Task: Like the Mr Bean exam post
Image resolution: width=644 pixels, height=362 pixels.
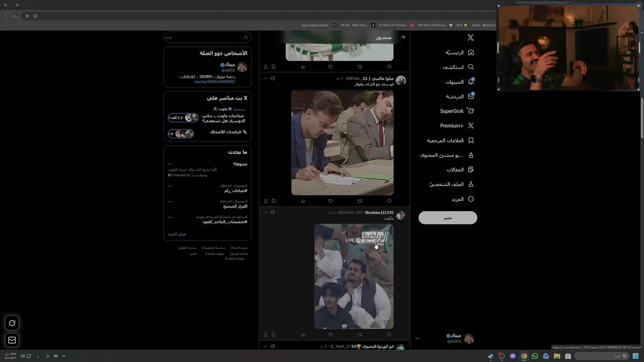Action: tap(331, 201)
